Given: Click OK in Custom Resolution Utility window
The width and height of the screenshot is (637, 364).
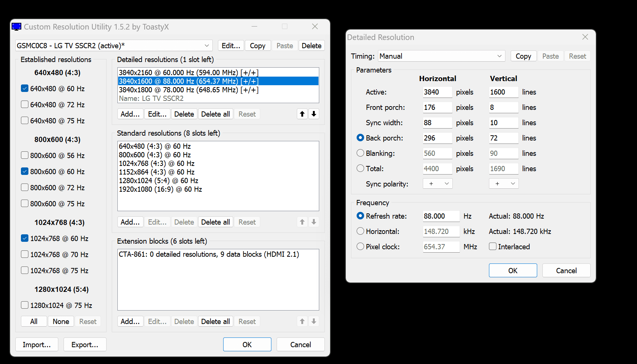Looking at the screenshot, I should [247, 345].
